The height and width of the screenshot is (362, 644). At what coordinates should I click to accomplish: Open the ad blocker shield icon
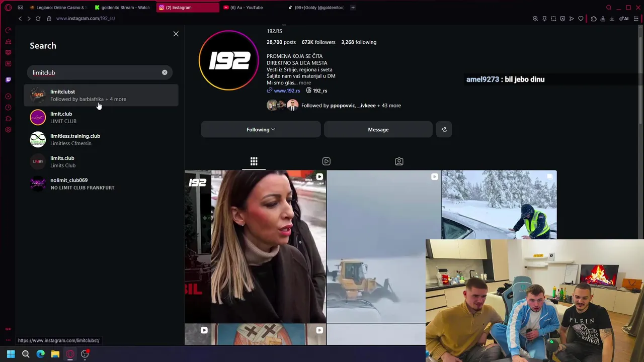[562, 19]
